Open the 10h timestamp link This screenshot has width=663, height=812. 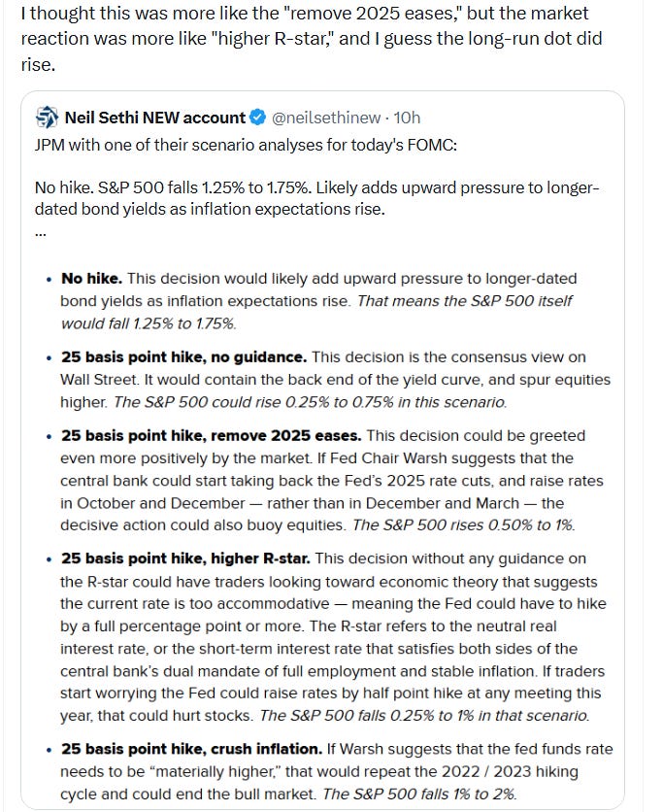click(407, 118)
